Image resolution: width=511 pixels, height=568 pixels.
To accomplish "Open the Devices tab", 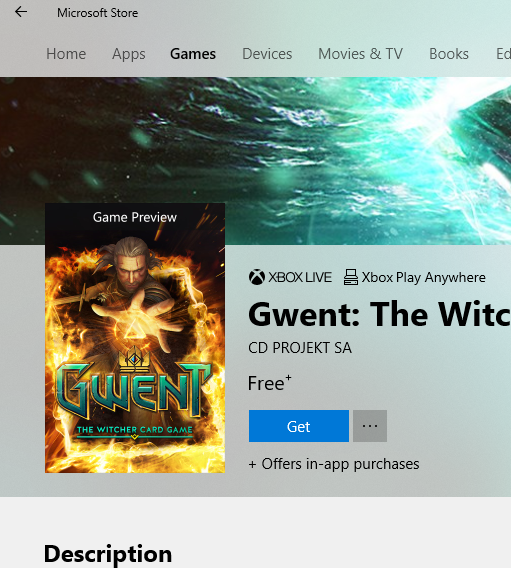I will point(267,54).
